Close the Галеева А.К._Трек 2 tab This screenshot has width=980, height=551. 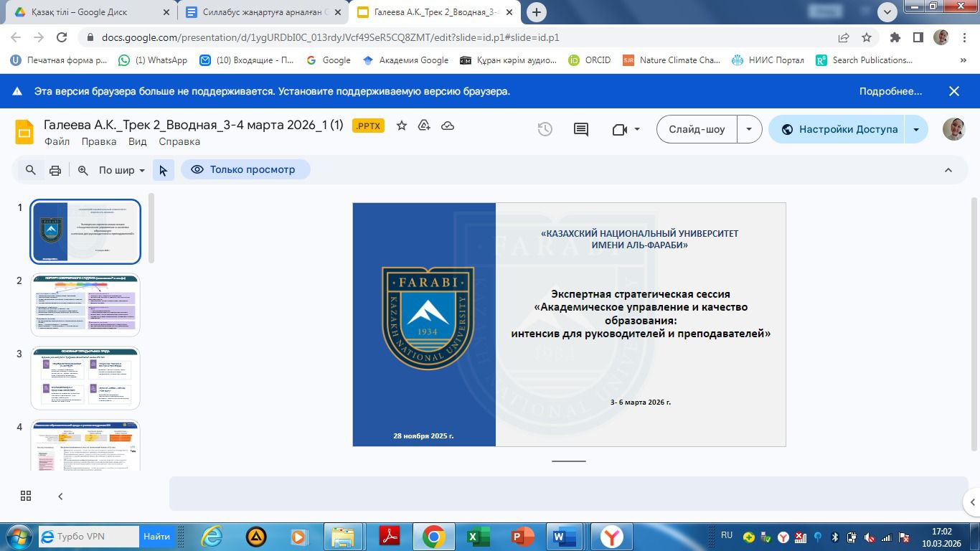tap(508, 12)
